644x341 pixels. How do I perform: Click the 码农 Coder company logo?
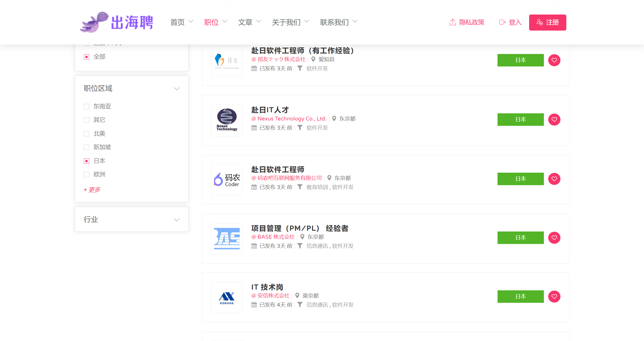pos(227,180)
